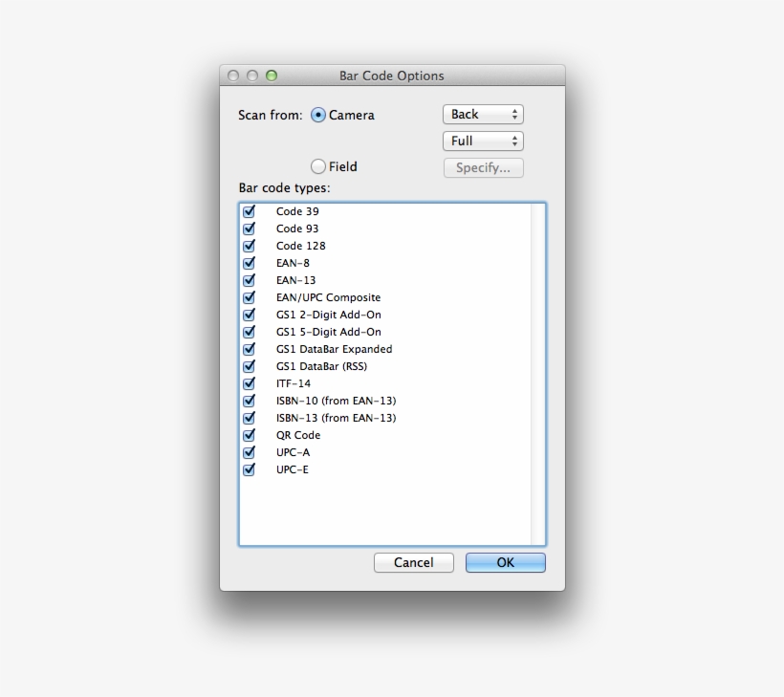Click the Specify... button

click(483, 168)
